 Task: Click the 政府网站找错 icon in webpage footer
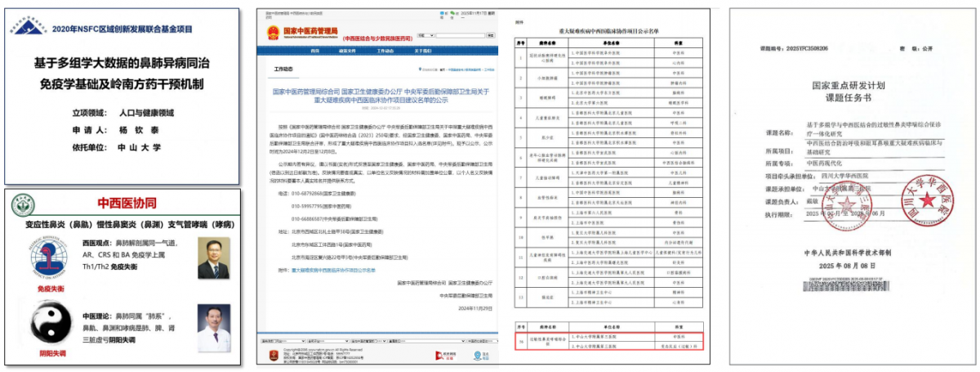coord(446,356)
